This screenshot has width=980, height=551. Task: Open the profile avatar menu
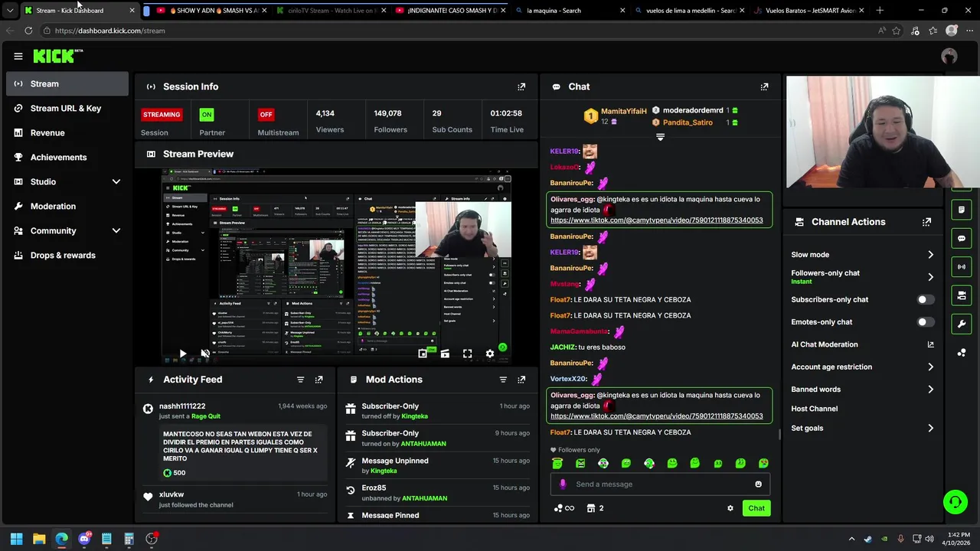click(x=949, y=56)
